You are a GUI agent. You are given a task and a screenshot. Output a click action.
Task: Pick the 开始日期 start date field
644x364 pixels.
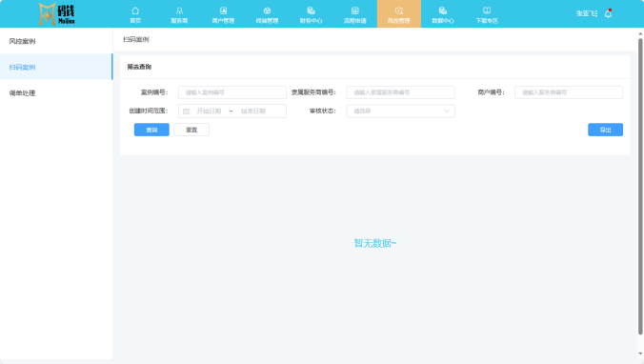click(x=209, y=111)
